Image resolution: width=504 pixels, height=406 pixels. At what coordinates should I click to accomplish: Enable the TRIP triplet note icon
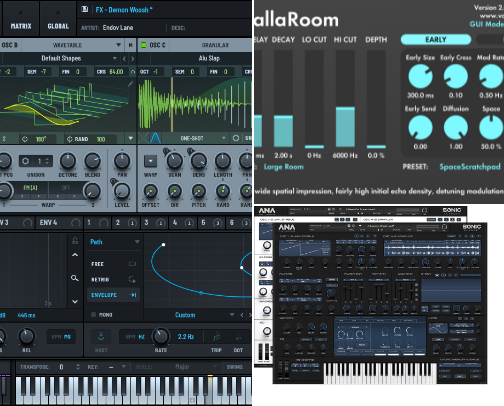[x=216, y=337]
